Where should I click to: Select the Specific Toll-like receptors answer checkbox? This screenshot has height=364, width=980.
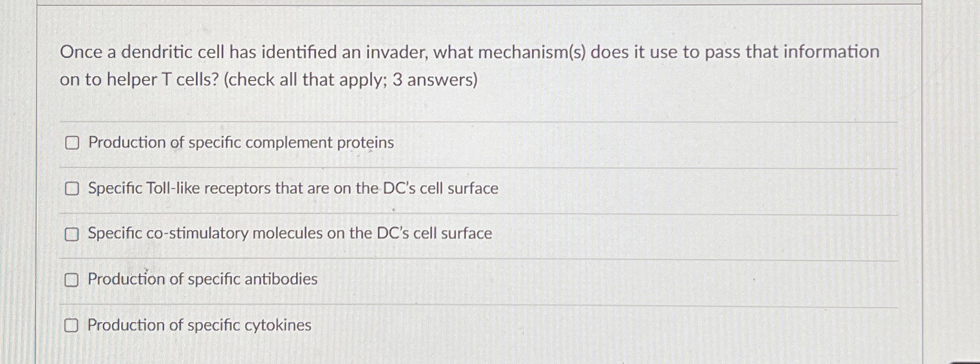(x=71, y=188)
